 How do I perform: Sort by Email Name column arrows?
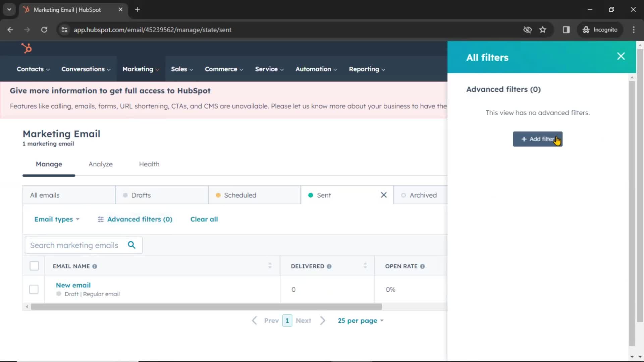click(270, 266)
